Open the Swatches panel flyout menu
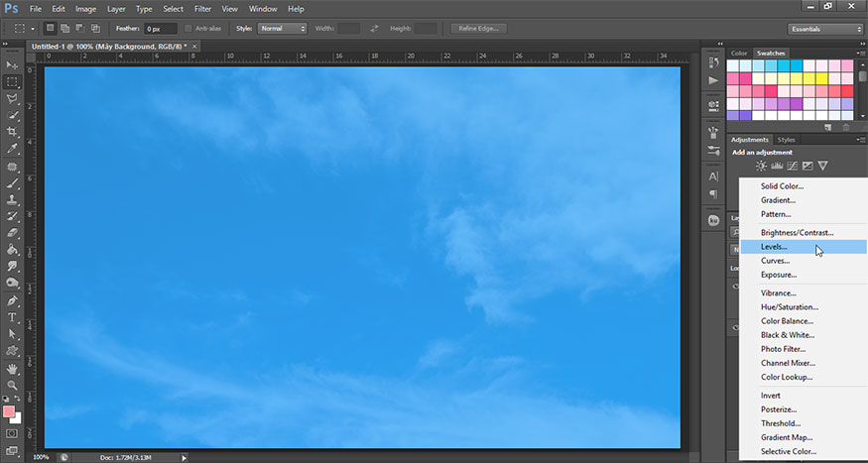Viewport: 868px width, 463px height. pyautogui.click(x=861, y=54)
